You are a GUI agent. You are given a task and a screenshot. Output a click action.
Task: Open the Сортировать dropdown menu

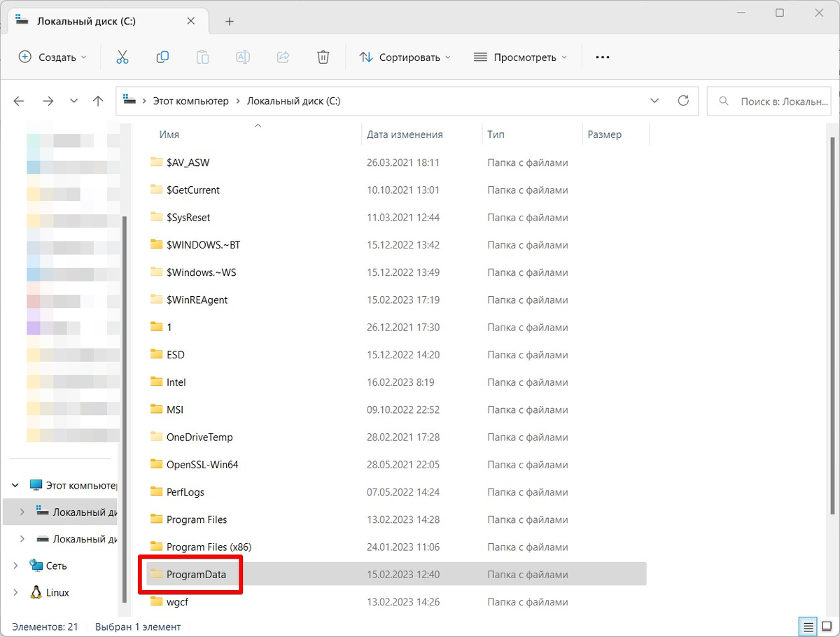pos(405,57)
